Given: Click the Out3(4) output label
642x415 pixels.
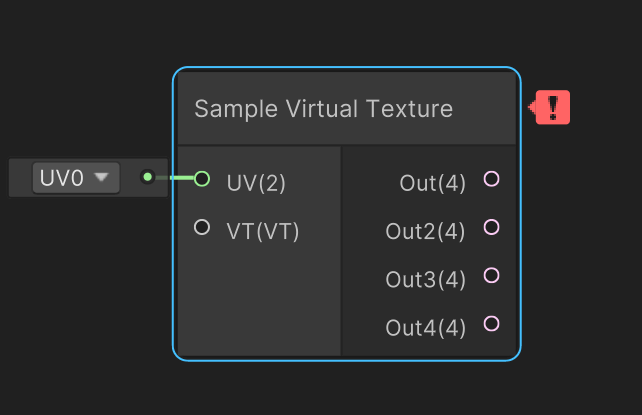Looking at the screenshot, I should point(425,280).
